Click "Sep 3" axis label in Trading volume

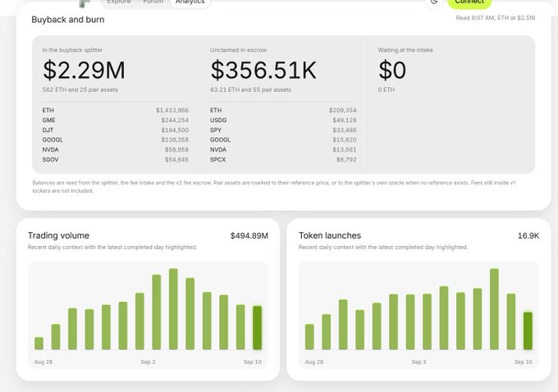(148, 362)
